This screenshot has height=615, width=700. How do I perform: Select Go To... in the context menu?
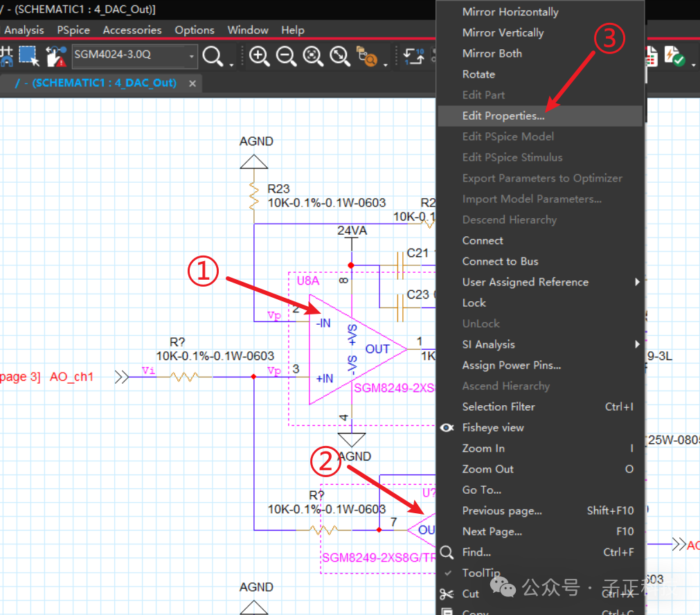[540, 490]
